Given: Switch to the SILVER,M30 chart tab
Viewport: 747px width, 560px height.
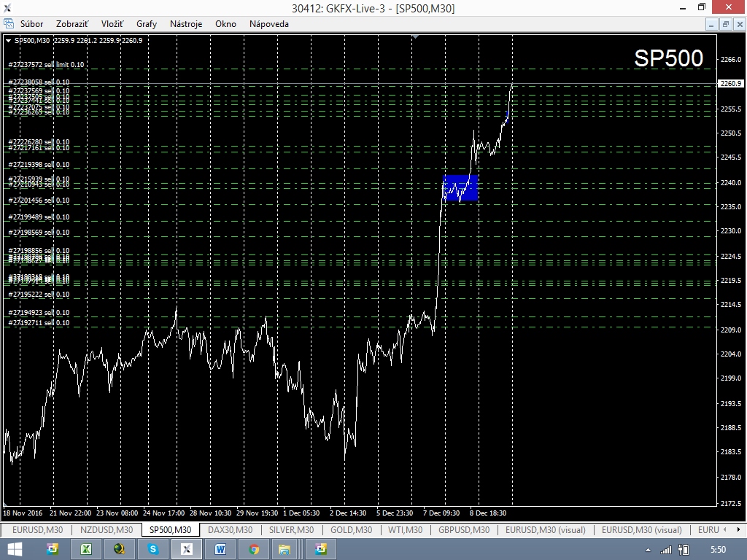Looking at the screenshot, I should (292, 529).
